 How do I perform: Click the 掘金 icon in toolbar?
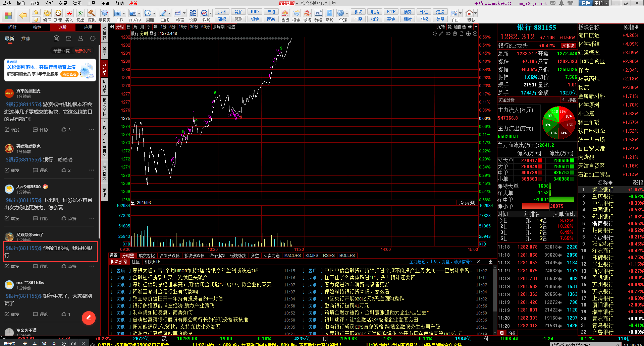[296, 13]
